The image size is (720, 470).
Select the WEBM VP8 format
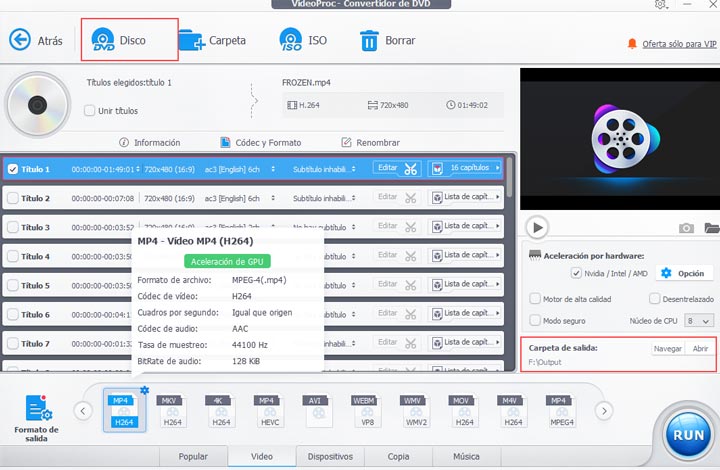[x=367, y=411]
